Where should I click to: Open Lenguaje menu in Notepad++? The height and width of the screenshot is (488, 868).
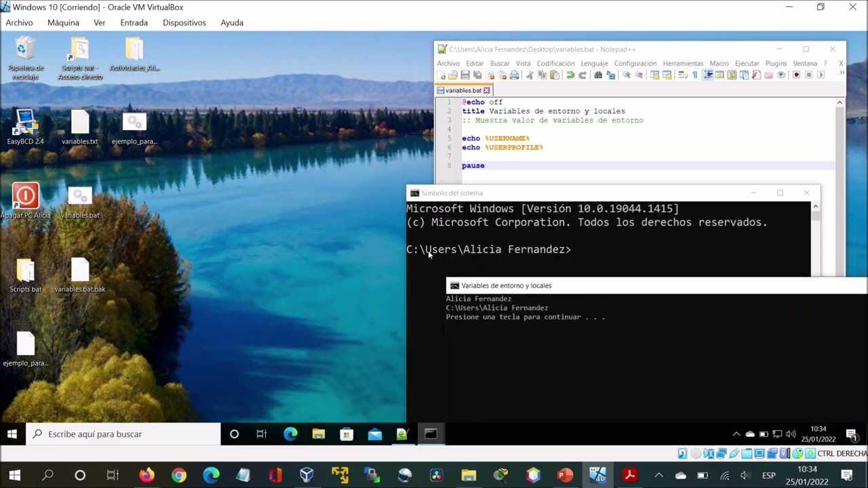click(594, 63)
